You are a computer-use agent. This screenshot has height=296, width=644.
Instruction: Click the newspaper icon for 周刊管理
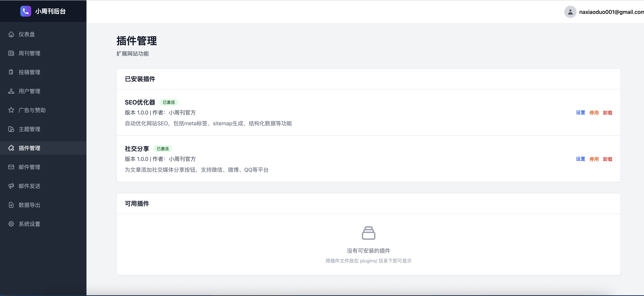click(11, 53)
